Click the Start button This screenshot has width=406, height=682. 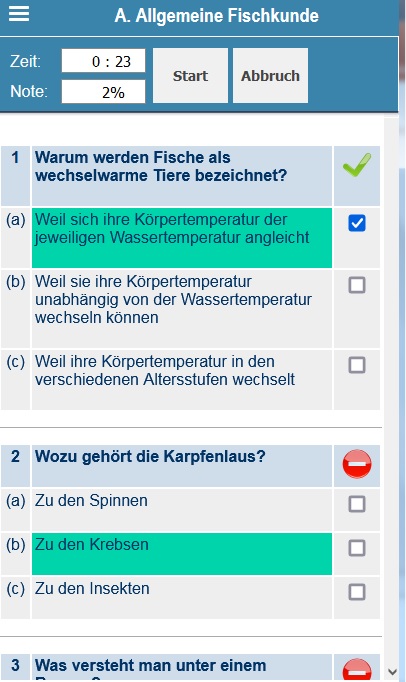[x=190, y=76]
